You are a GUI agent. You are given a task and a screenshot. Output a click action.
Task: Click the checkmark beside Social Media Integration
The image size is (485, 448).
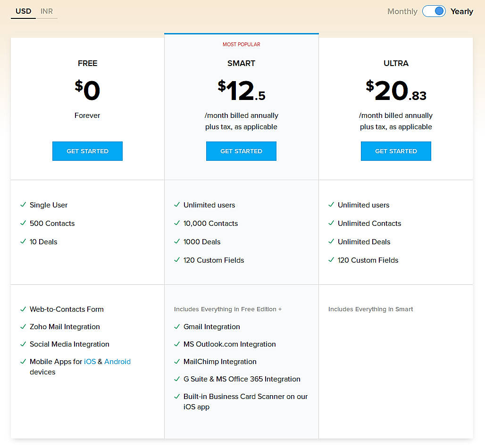[x=23, y=344]
